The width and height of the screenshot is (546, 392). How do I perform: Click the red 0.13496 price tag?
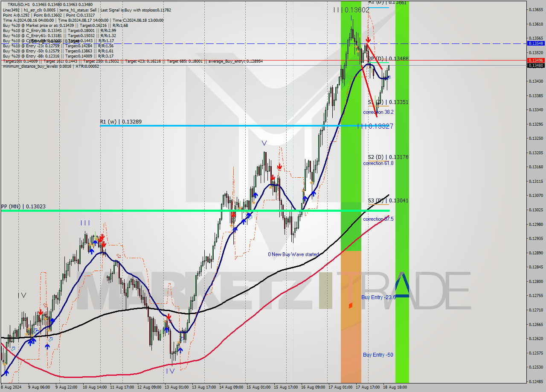click(536, 61)
